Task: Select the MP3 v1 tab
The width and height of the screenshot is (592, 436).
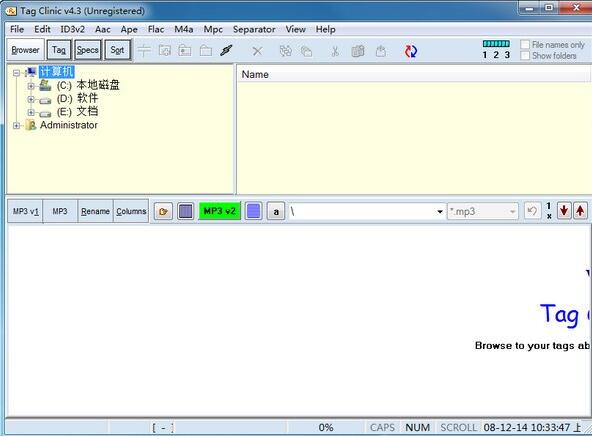Action: tap(25, 211)
